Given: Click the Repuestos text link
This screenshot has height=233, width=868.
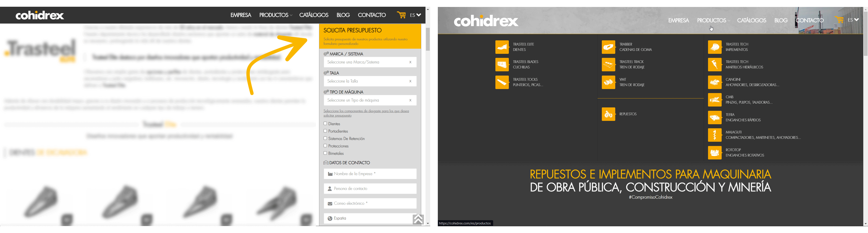Looking at the screenshot, I should [x=628, y=114].
